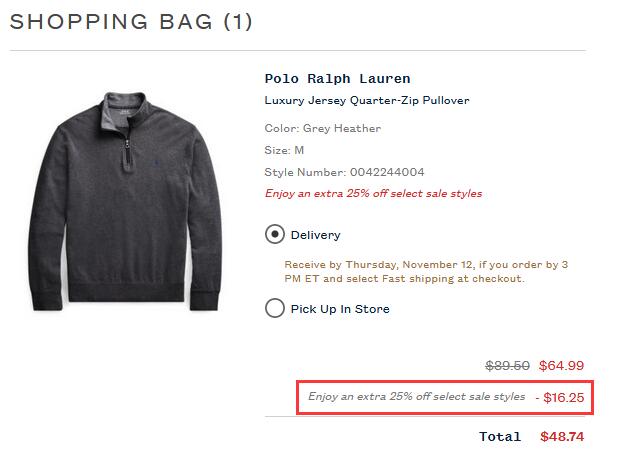625x462 pixels.
Task: Click the $64.99 sale price
Action: (561, 366)
